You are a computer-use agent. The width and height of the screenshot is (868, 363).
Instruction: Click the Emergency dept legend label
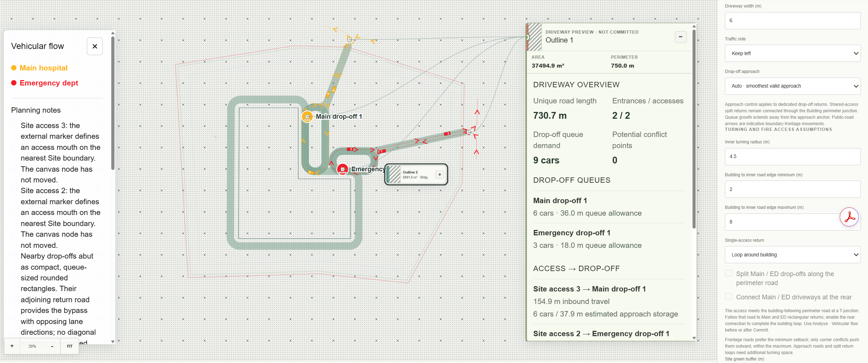coord(49,83)
